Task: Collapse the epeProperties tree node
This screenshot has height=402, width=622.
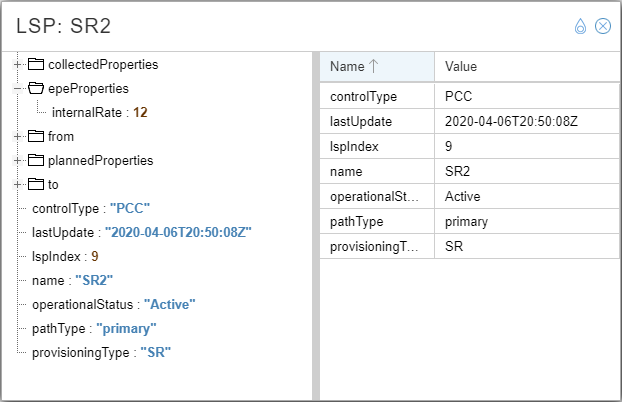Action: click(x=17, y=88)
